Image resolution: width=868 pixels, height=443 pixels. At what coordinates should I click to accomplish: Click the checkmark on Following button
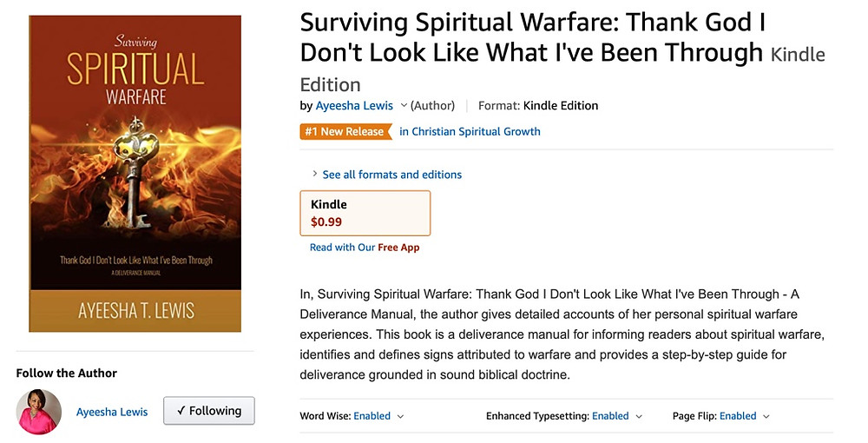[x=181, y=410]
